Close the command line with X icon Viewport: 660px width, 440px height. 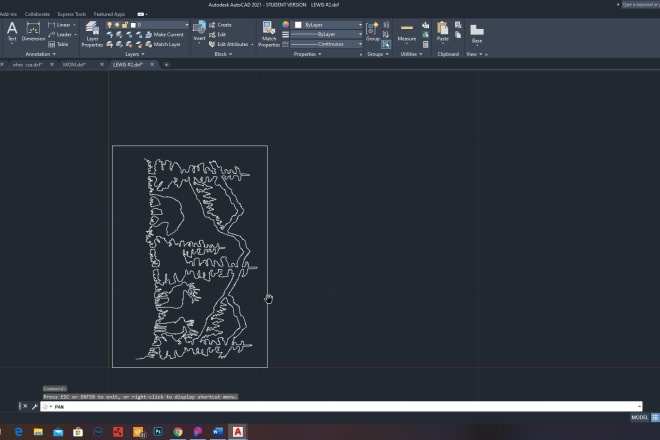pos(25,406)
